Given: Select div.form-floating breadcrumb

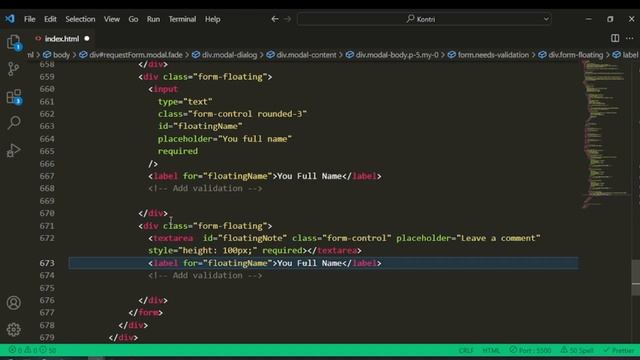Looking at the screenshot, I should pos(571,55).
